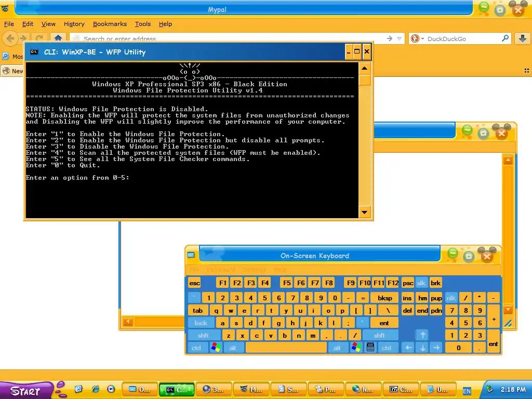
Task: Click the left scroll arrow in the background window
Action: [x=128, y=321]
